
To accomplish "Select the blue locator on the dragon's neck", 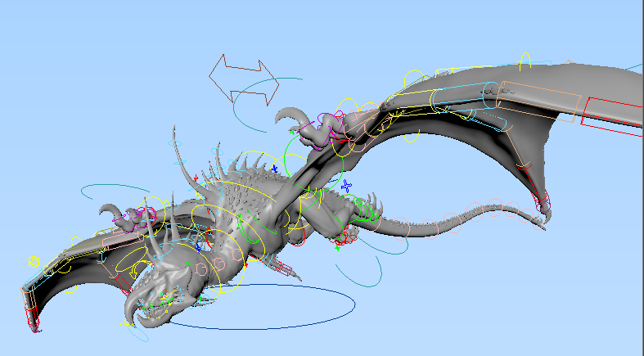I will coord(198,248).
